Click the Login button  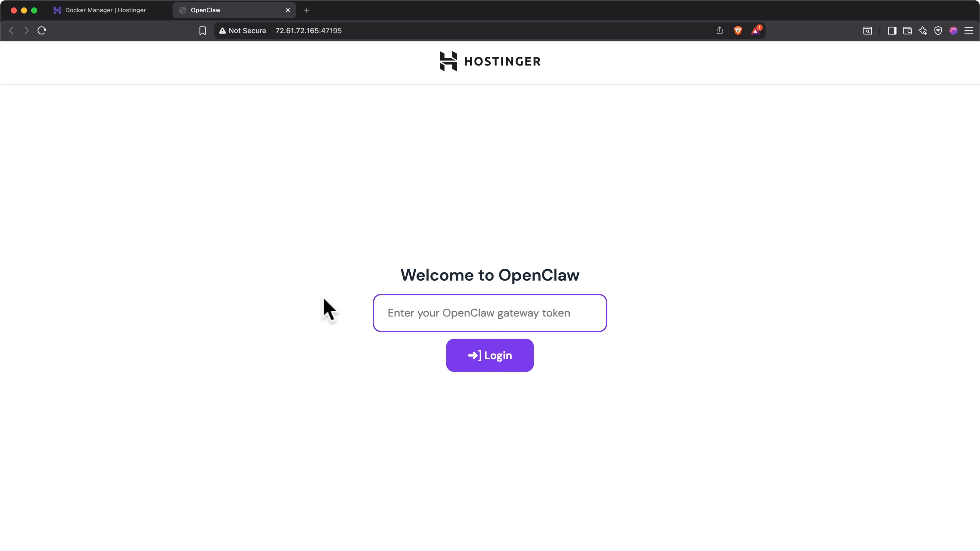point(490,355)
